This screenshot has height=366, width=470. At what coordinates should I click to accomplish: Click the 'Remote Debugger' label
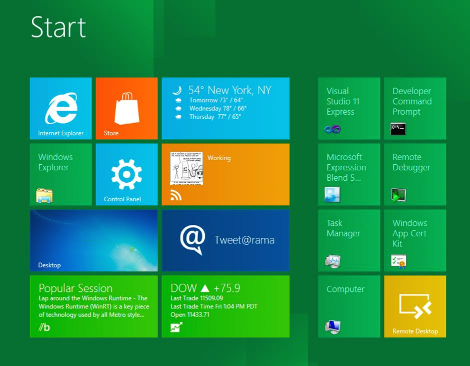411,162
